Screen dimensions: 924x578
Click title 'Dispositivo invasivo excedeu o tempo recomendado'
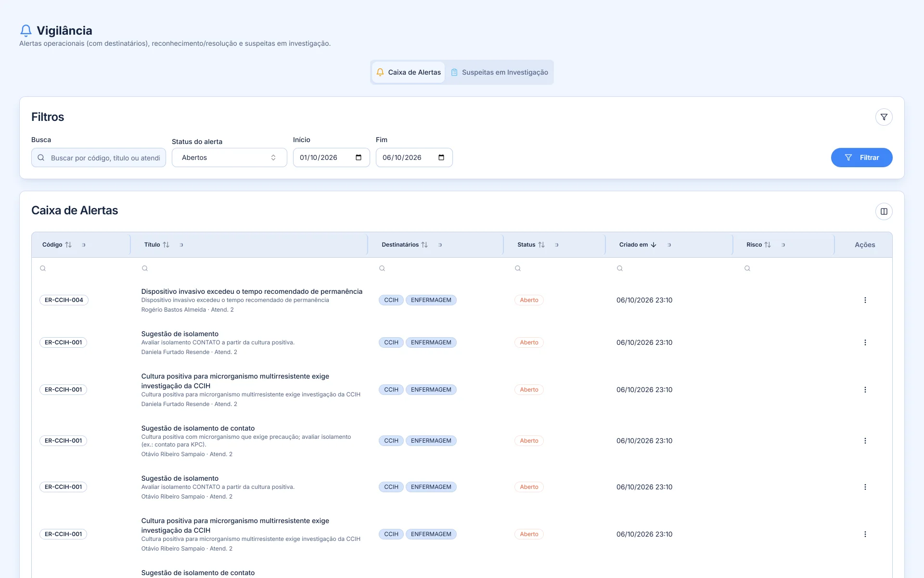tap(252, 291)
